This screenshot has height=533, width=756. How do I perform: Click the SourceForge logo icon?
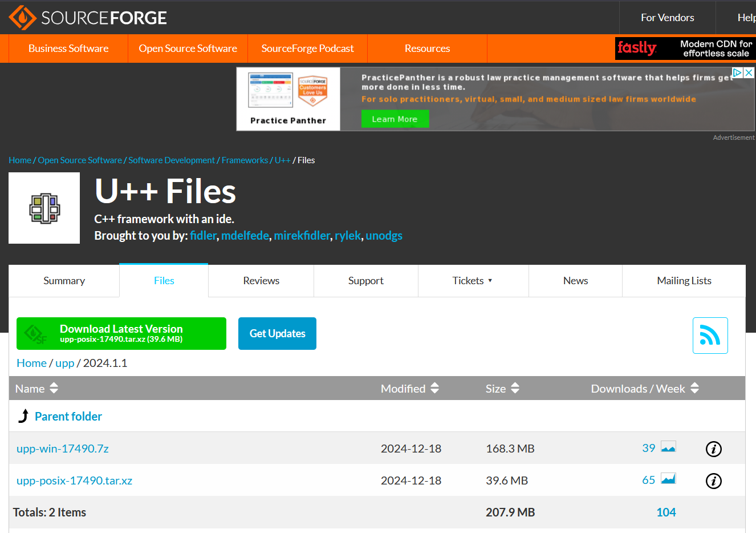click(x=23, y=18)
